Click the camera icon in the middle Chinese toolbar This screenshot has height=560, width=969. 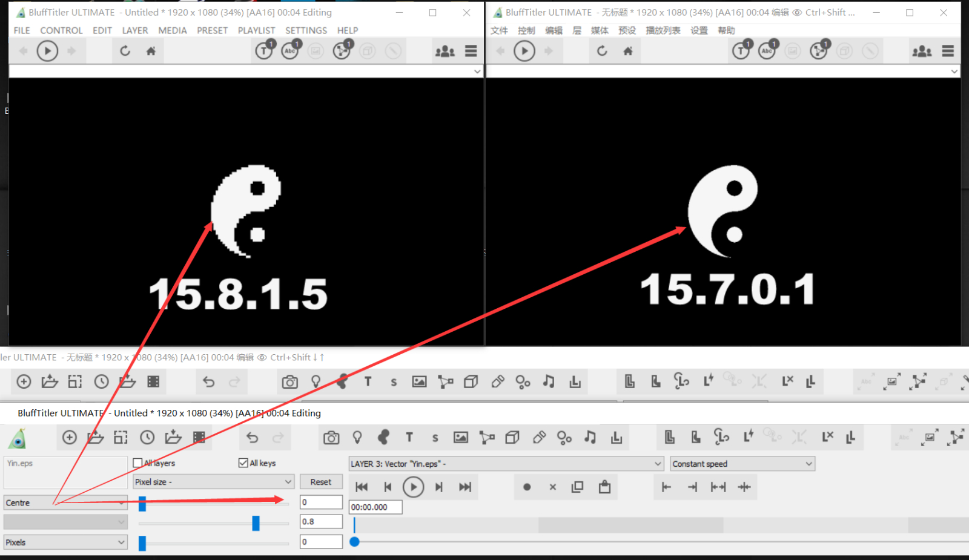(x=290, y=381)
